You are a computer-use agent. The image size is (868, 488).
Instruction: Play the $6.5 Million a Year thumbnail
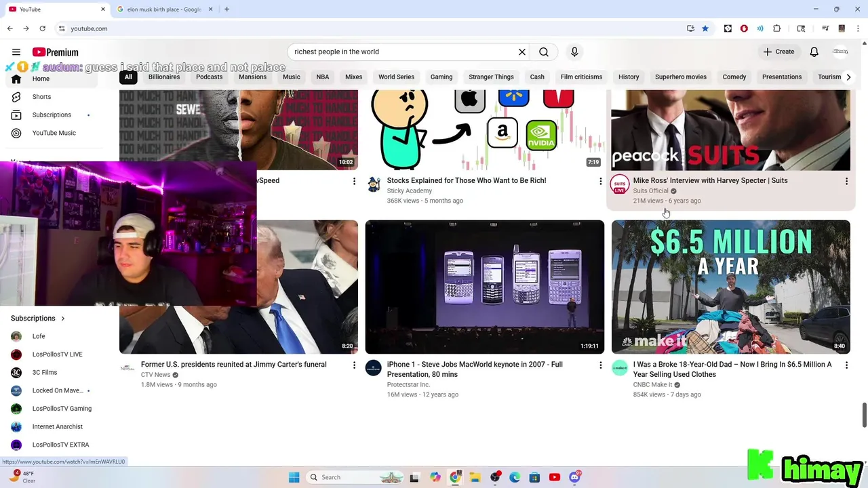731,287
